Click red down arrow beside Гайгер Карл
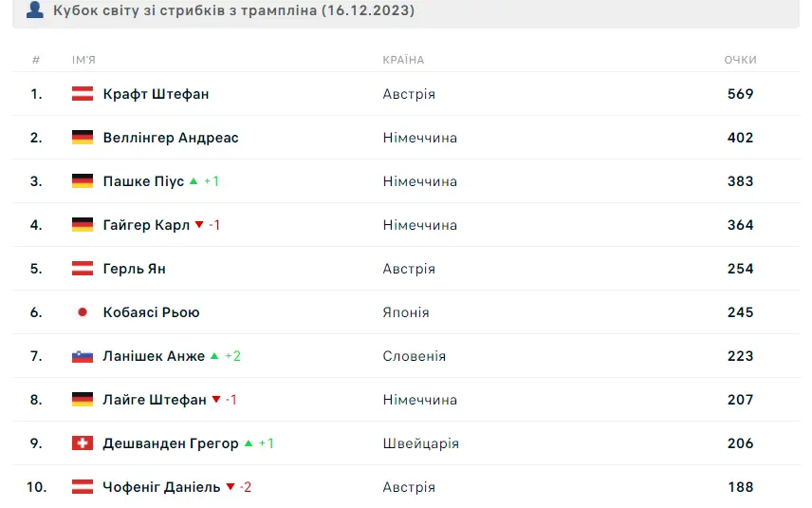812x508 pixels. [x=199, y=225]
